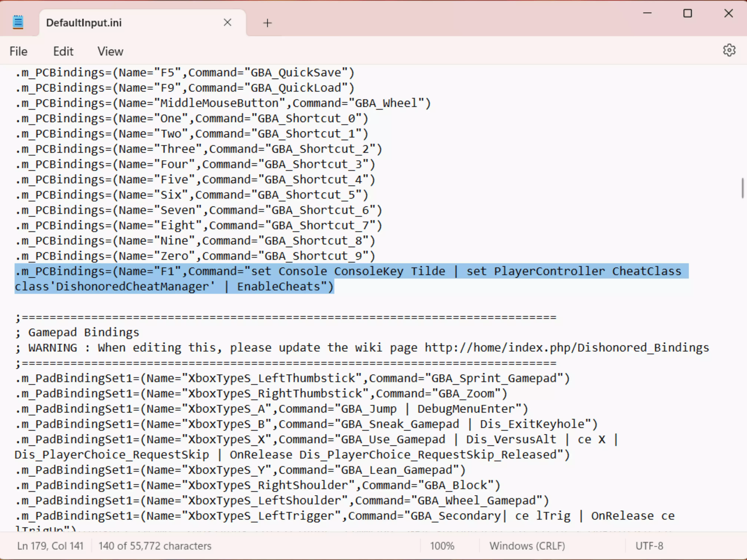Open the View menu
This screenshot has width=747, height=560.
110,51
